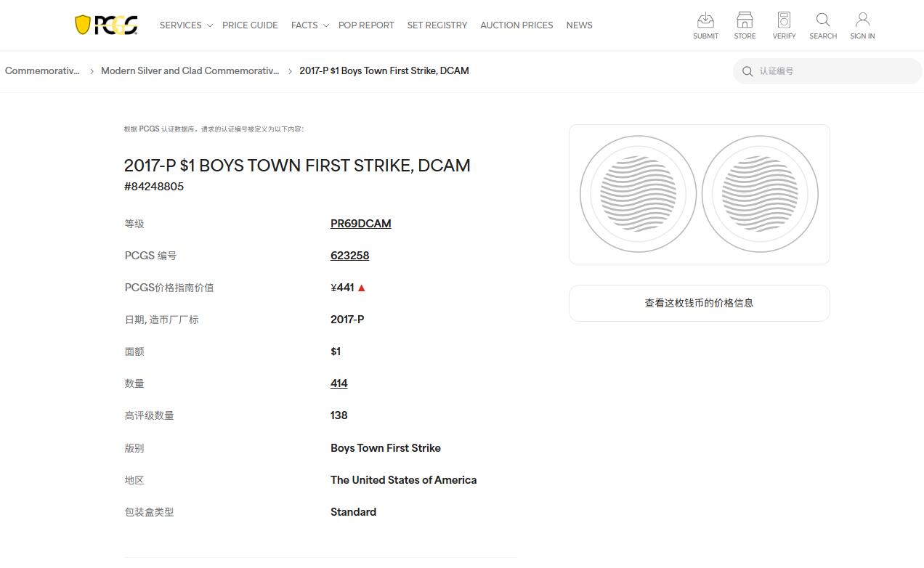Click the red price increase triangle beside ¥441
This screenshot has width=924, height=568.
361,287
